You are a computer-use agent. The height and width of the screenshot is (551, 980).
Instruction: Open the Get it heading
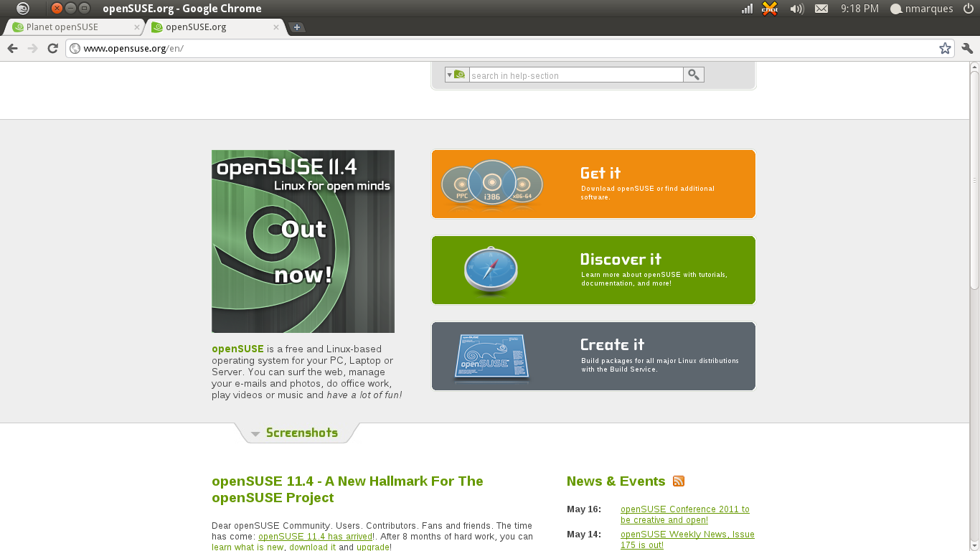(x=600, y=173)
